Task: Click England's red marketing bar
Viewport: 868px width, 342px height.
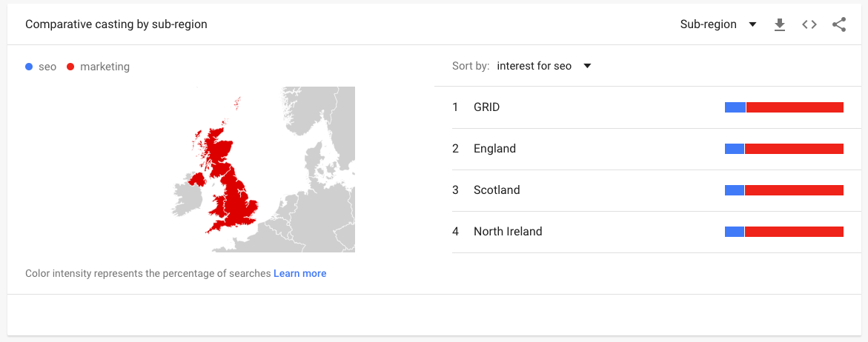Action: coord(794,149)
